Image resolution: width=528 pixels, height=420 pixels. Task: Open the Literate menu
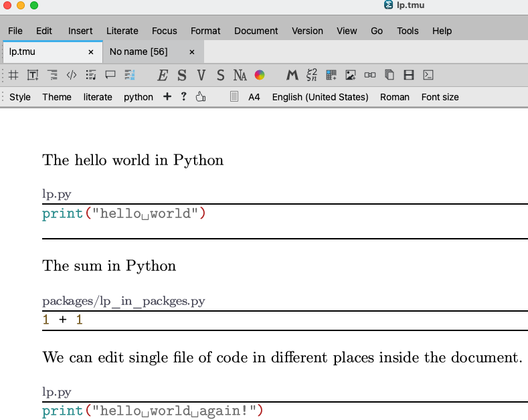click(x=122, y=31)
